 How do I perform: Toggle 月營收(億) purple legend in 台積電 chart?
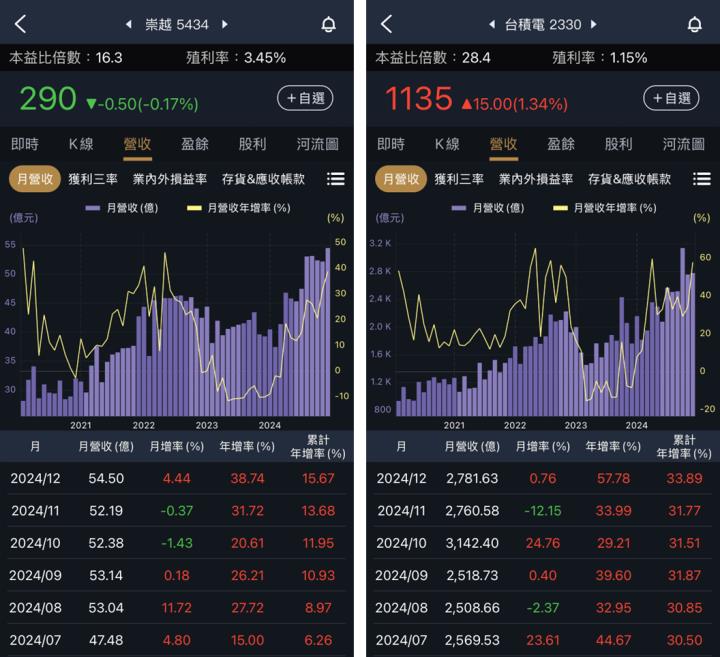coord(488,208)
